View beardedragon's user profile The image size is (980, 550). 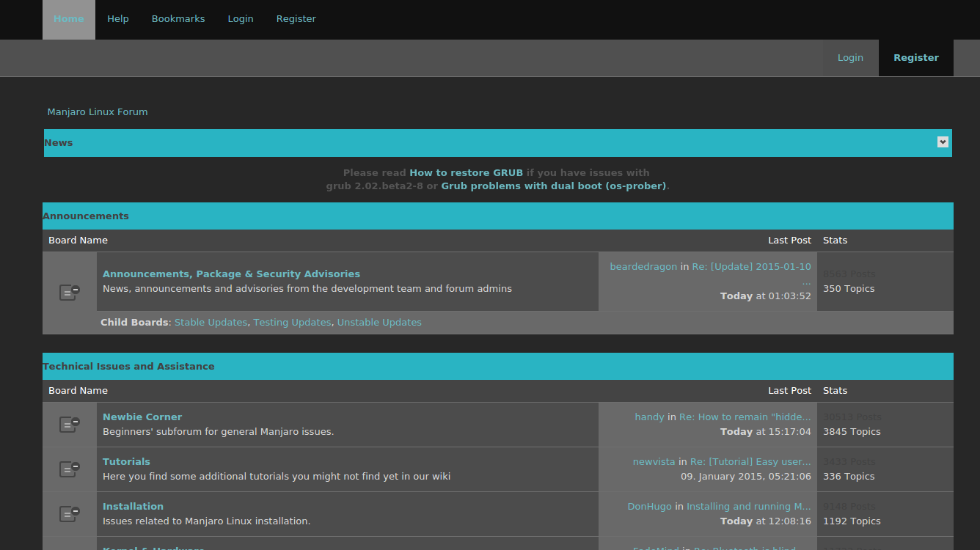(x=643, y=266)
